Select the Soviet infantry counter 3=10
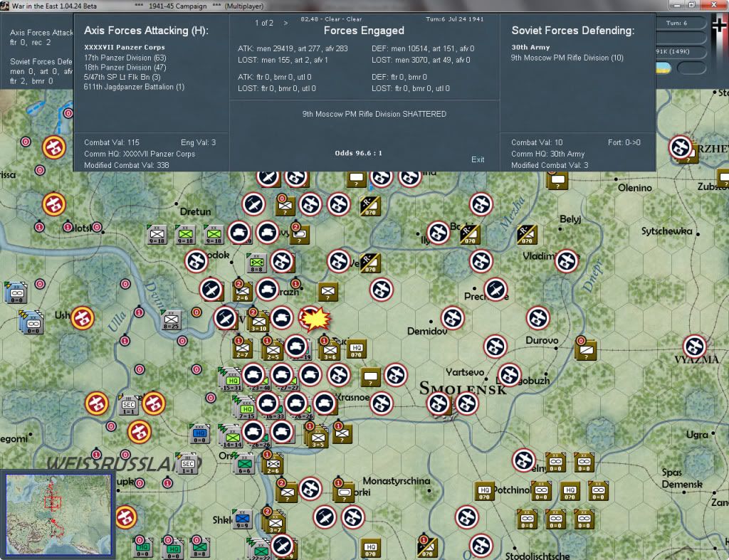 pyautogui.click(x=258, y=322)
